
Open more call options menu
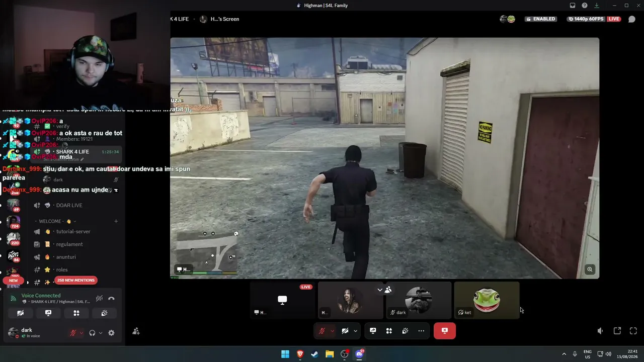pyautogui.click(x=421, y=331)
